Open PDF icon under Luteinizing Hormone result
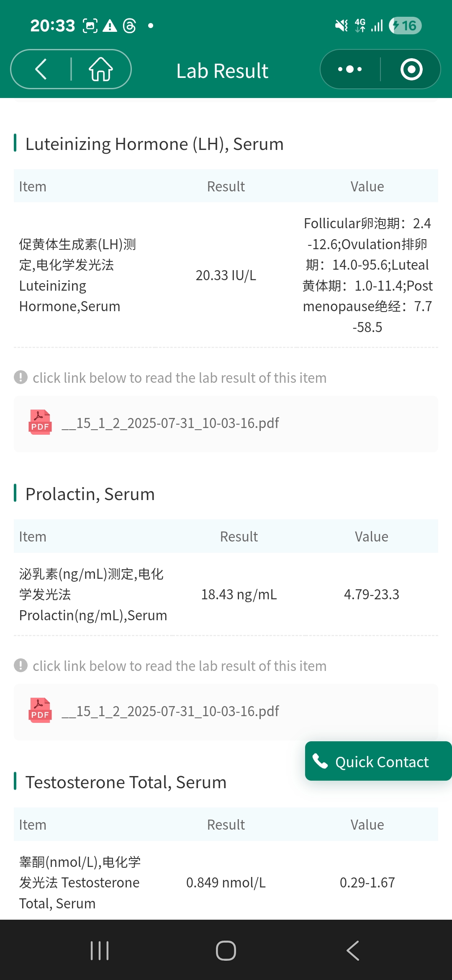The image size is (452, 980). coord(40,423)
